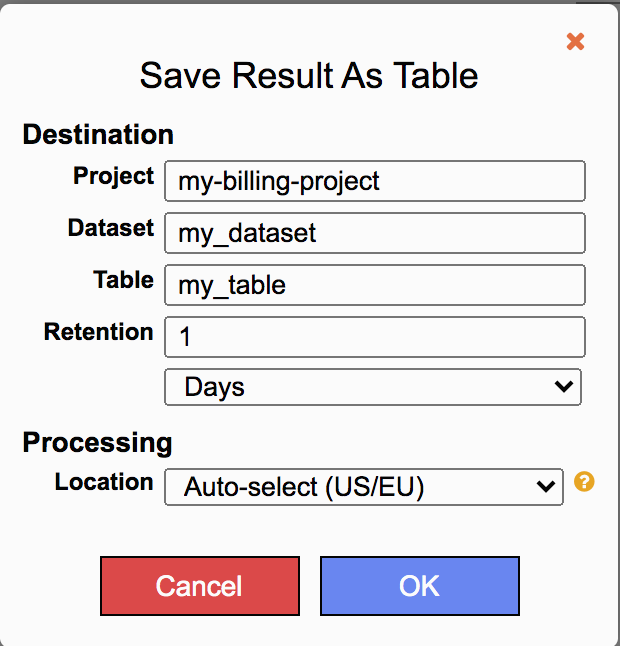Click the Table name input field
This screenshot has height=646, width=620.
coord(374,285)
